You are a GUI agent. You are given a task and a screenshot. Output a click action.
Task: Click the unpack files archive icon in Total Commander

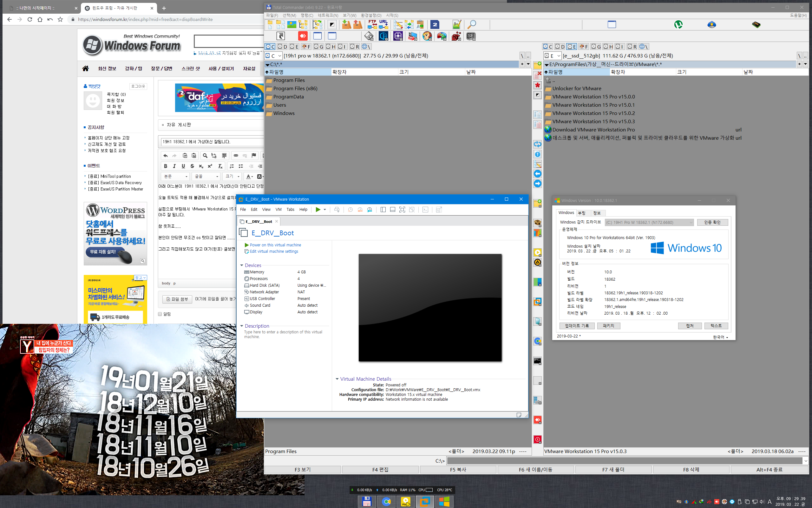click(x=358, y=24)
